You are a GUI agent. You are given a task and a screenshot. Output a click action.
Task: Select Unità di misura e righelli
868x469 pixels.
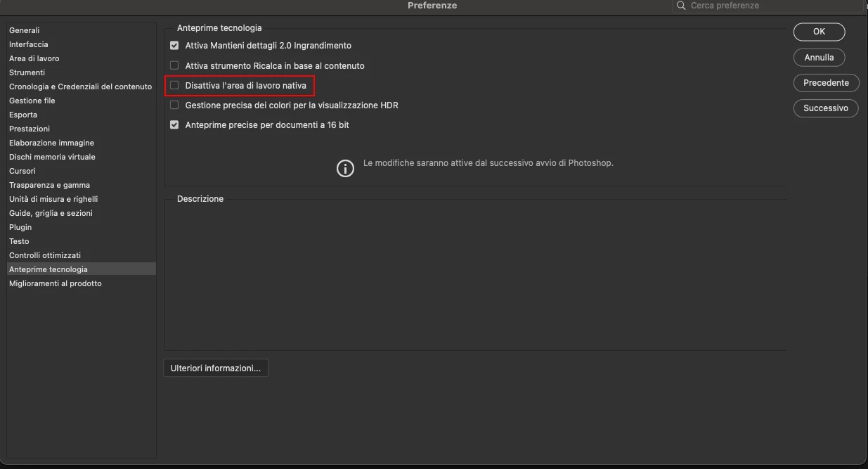[82, 199]
